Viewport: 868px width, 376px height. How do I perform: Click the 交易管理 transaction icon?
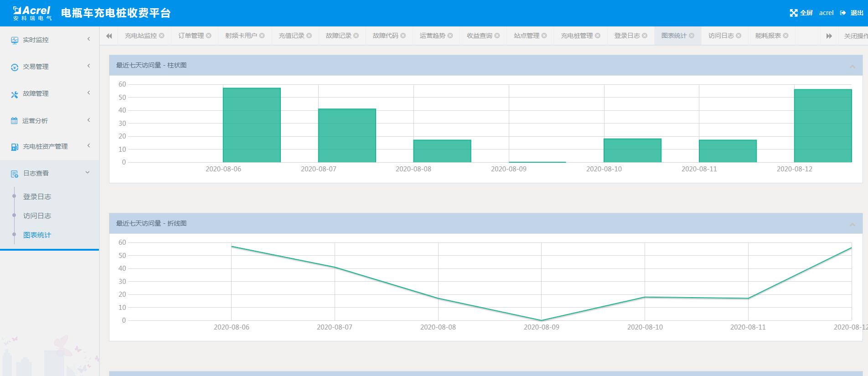[15, 67]
